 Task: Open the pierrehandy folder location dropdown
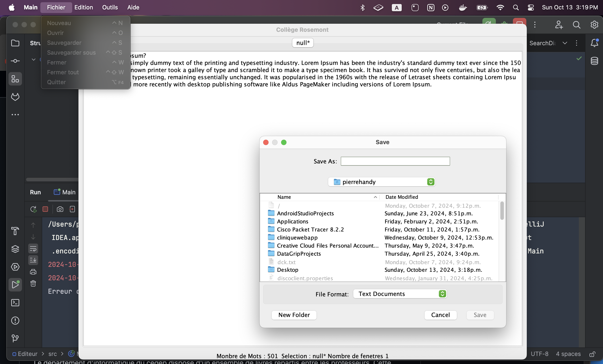(381, 182)
